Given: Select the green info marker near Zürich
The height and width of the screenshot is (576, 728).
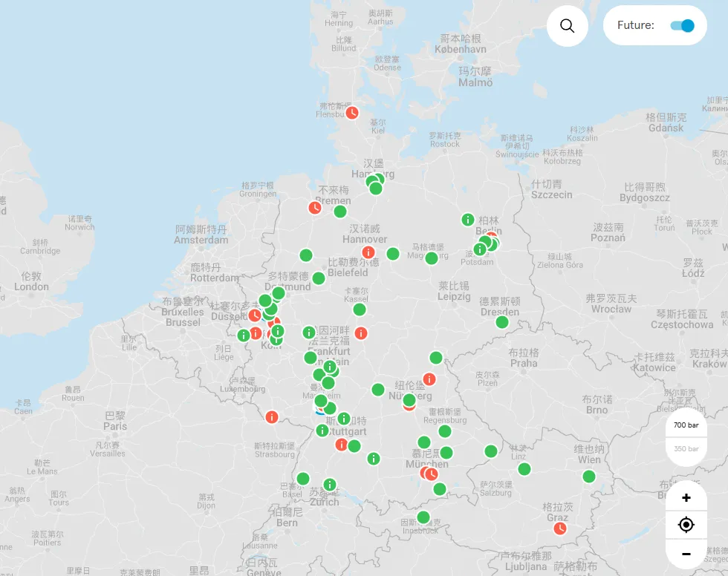Looking at the screenshot, I should pyautogui.click(x=330, y=485).
